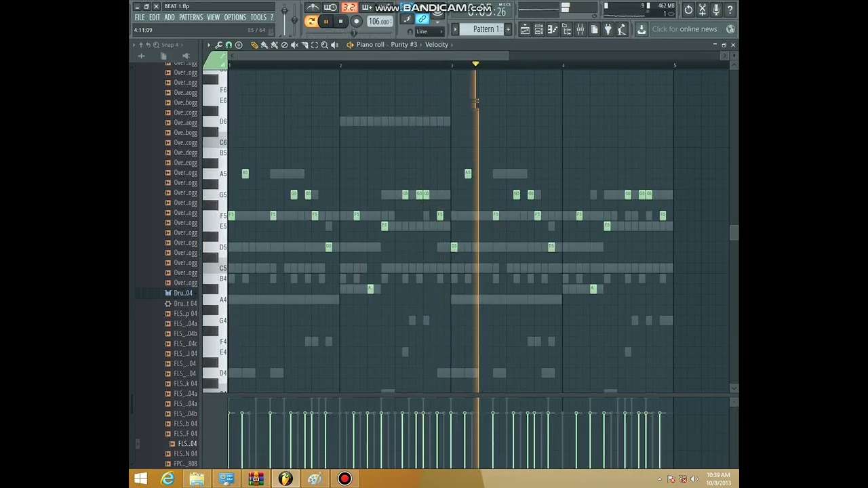Expand the browser options arrow
The image size is (868, 488).
(x=134, y=45)
